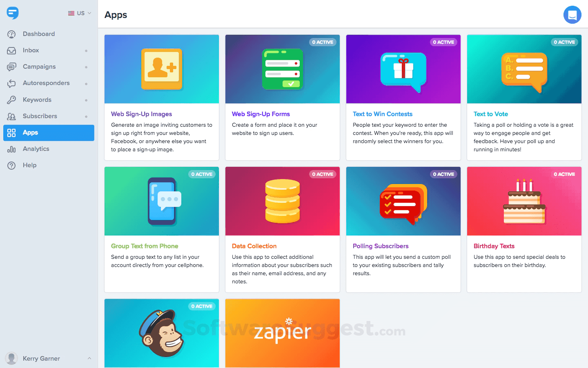Open the Zapier integration tile
The width and height of the screenshot is (588, 368).
point(283,333)
